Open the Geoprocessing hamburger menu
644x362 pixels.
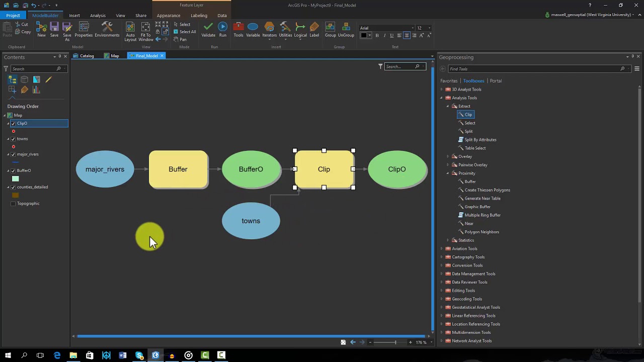[636, 69]
